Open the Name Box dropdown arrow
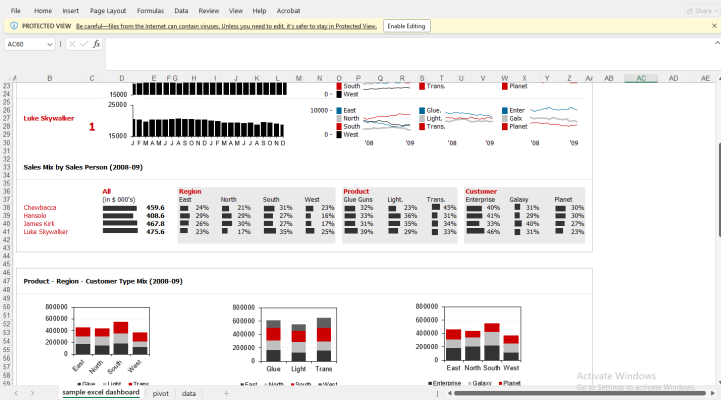 (51, 44)
